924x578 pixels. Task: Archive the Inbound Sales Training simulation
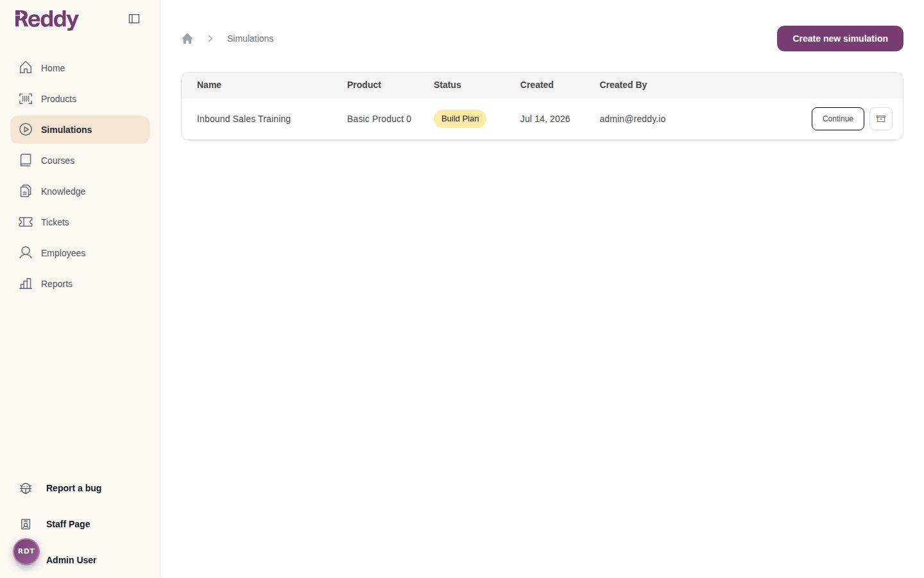tap(881, 119)
